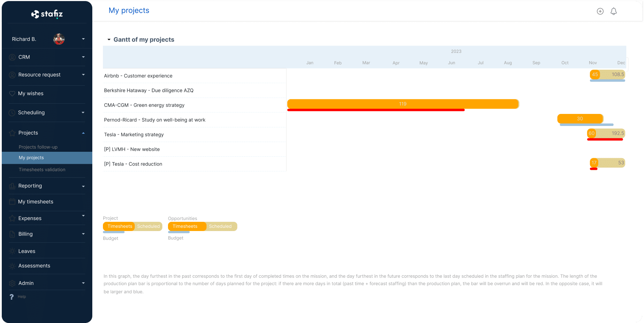Click the Help question mark icon
The image size is (644, 323).
(x=12, y=297)
